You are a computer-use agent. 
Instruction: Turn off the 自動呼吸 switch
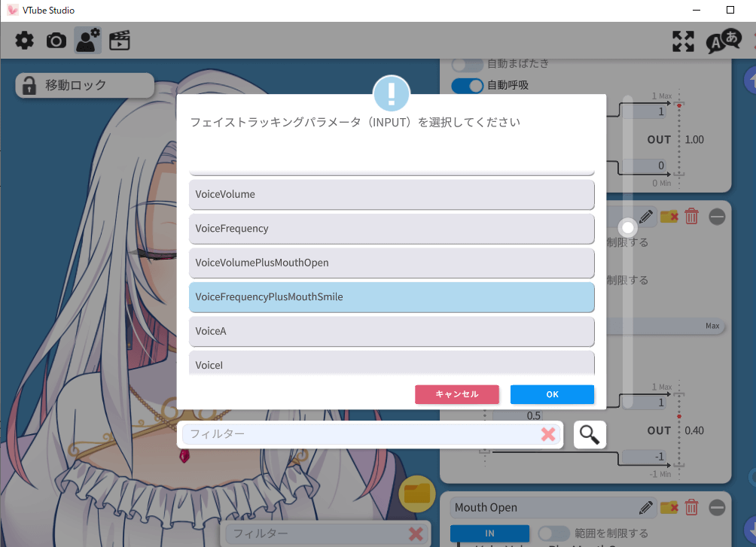[467, 86]
